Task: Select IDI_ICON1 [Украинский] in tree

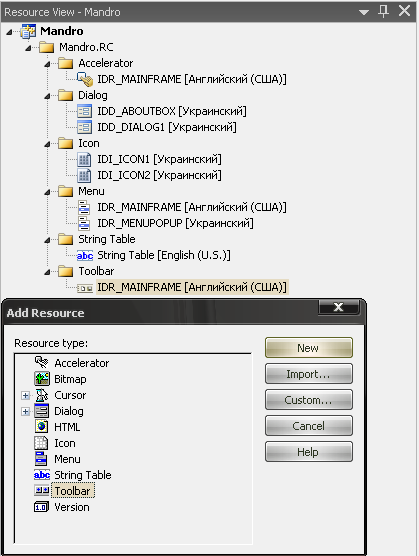Action: click(x=160, y=159)
